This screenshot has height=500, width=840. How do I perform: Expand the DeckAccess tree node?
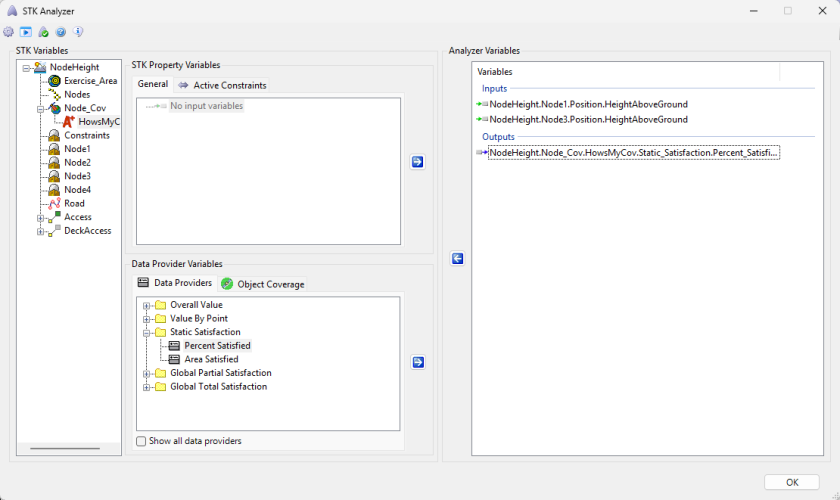(41, 231)
